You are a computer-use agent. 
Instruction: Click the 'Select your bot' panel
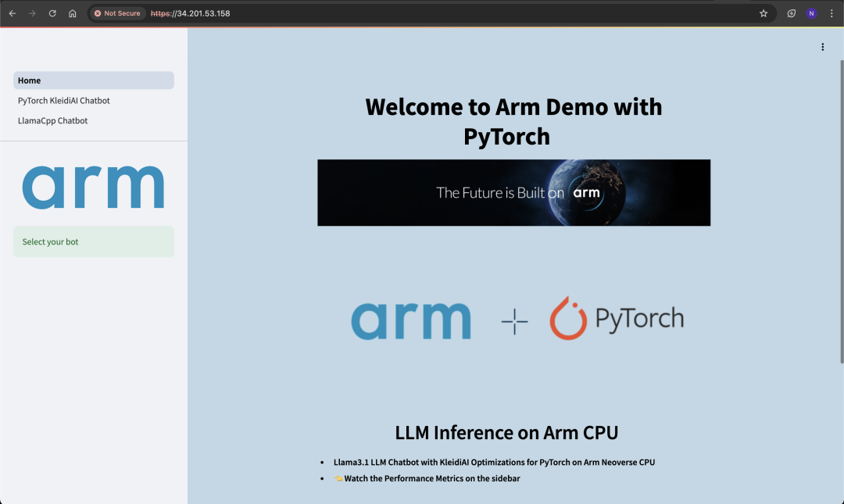94,241
